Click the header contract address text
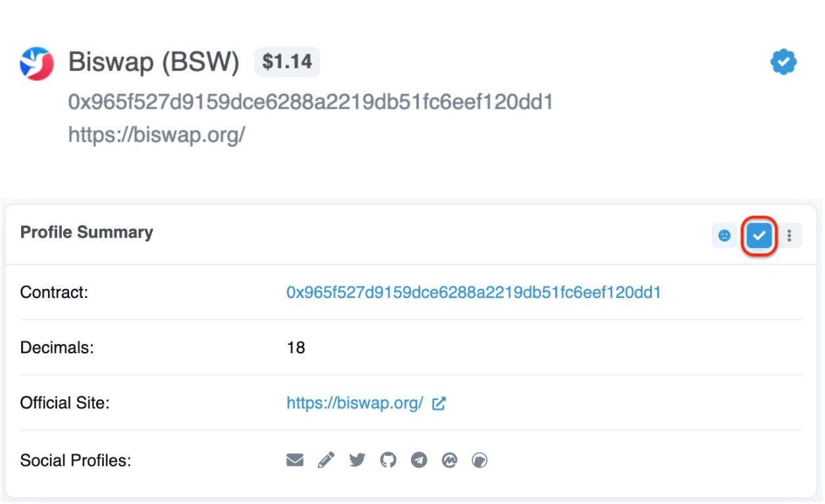This screenshot has width=825, height=504. tap(311, 102)
